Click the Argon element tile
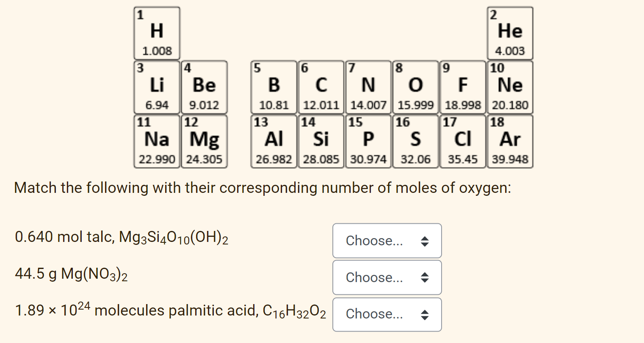 tap(510, 141)
